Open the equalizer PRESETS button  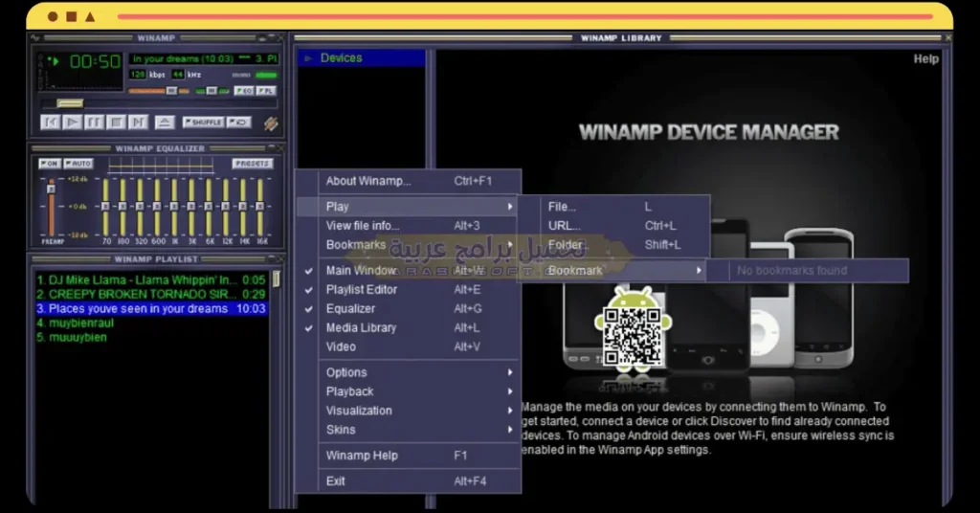(x=253, y=163)
